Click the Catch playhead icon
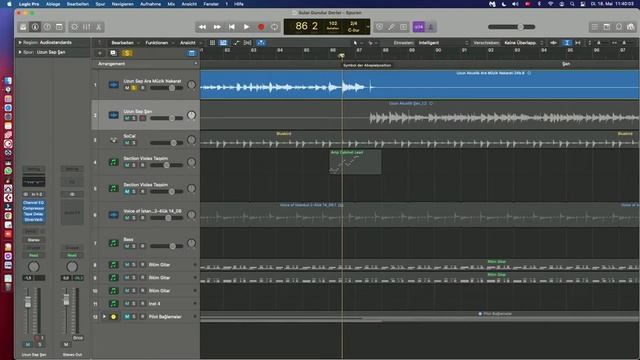The width and height of the screenshot is (640, 360). click(x=261, y=42)
